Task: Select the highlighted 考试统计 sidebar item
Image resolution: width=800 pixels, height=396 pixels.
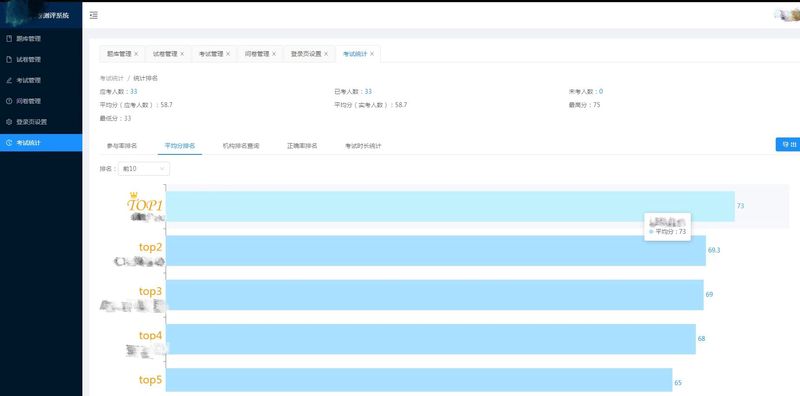Action: (x=41, y=143)
